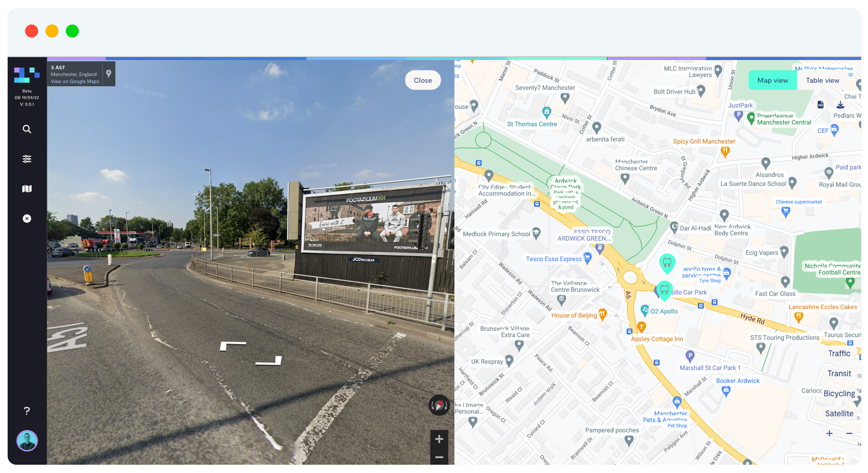Select Map view toggle
Screen dimensions: 868x473
(773, 80)
